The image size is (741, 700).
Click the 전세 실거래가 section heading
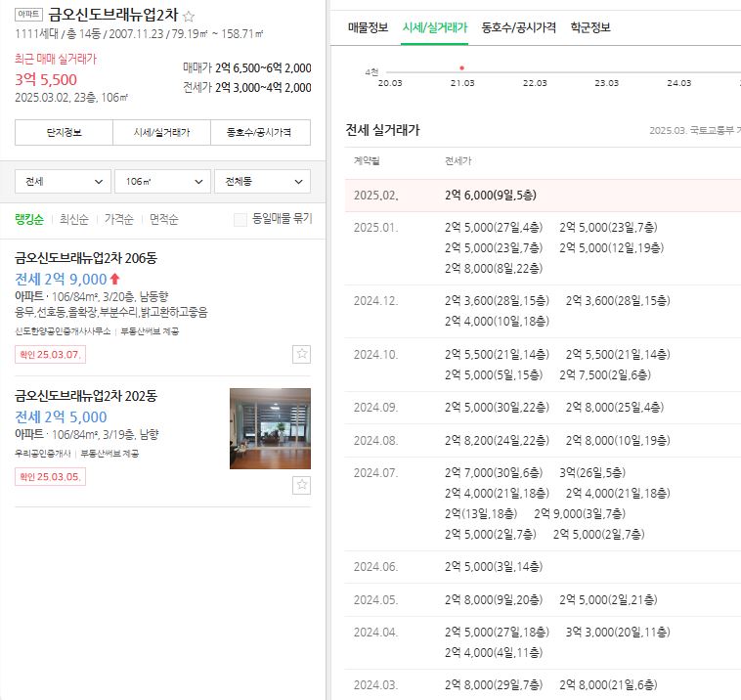[382, 130]
